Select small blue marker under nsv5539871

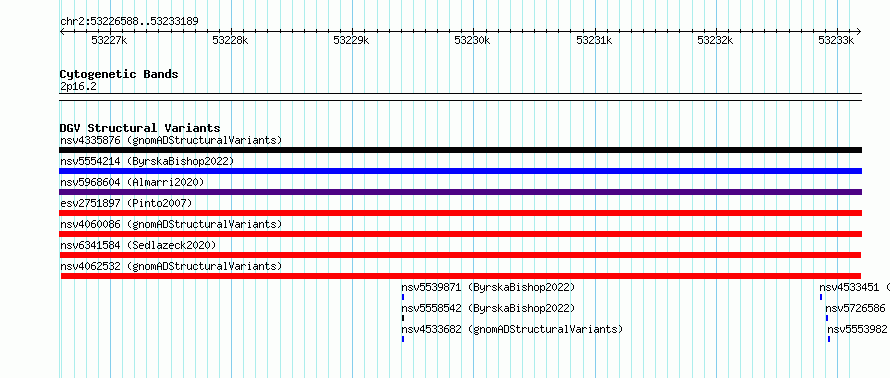point(403,297)
